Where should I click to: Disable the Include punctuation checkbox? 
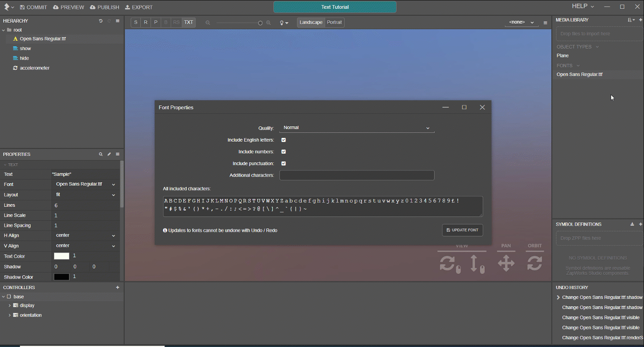coord(284,163)
